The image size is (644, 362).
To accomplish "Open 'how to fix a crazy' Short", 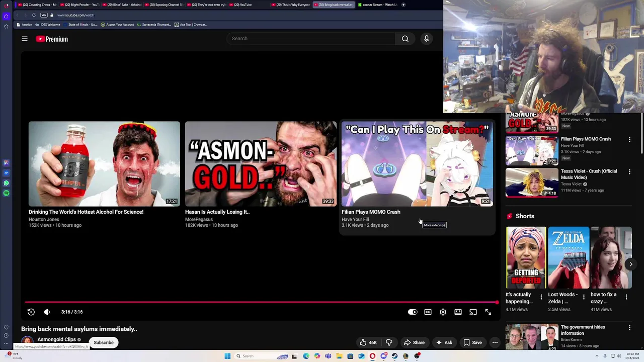I will click(x=611, y=257).
